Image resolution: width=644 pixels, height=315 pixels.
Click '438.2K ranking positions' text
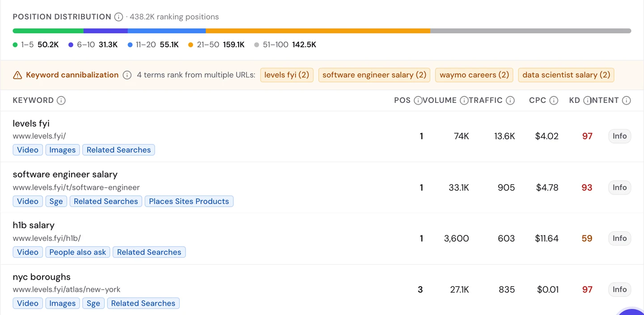174,17
